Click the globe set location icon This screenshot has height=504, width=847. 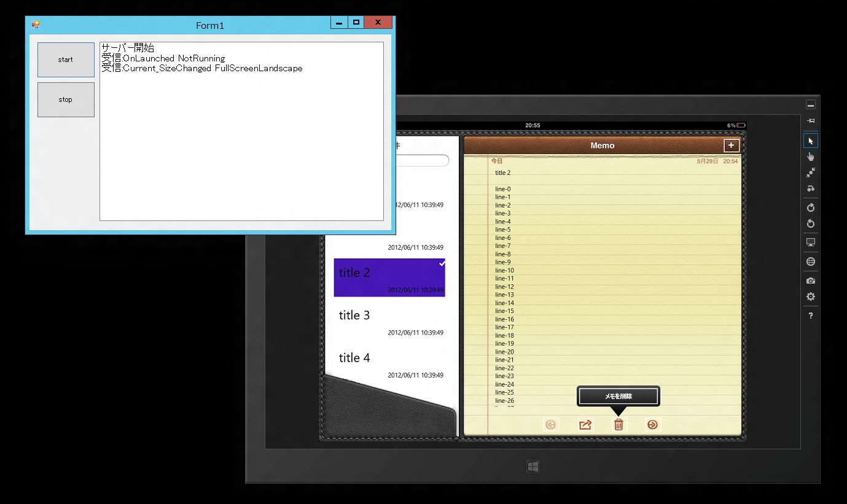811,262
